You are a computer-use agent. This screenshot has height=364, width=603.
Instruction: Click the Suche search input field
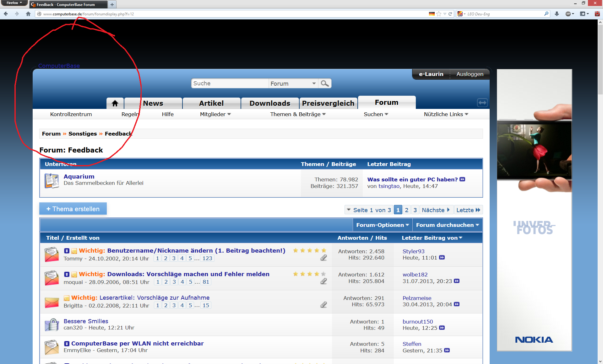coord(229,83)
